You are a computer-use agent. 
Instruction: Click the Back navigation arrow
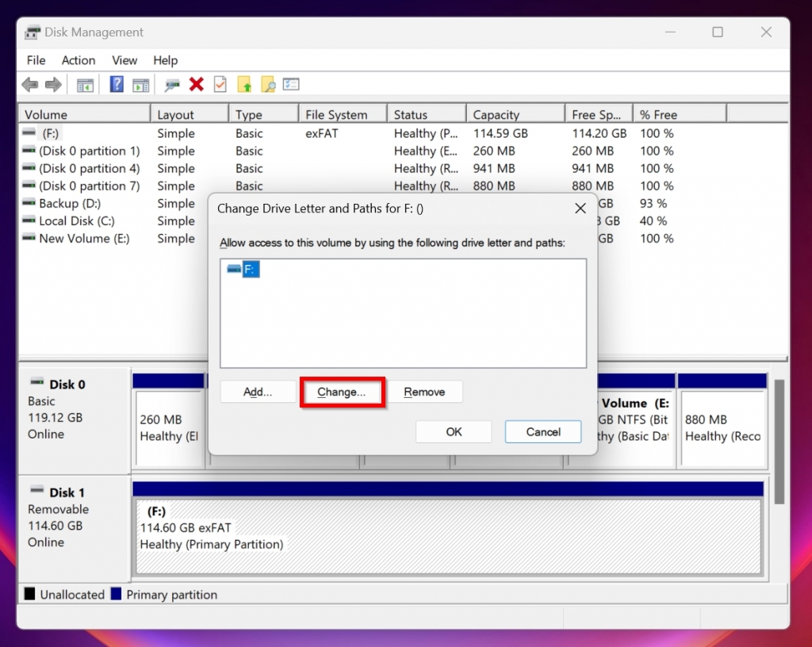[29, 84]
